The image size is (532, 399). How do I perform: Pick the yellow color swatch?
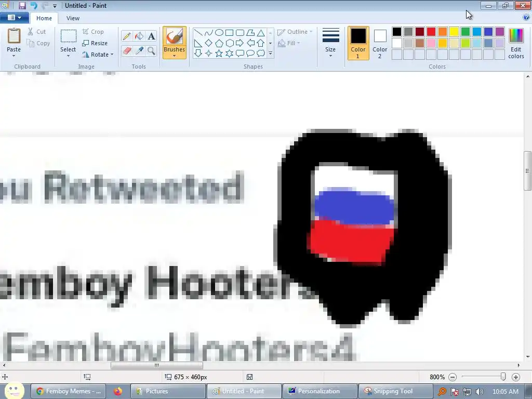point(454,32)
